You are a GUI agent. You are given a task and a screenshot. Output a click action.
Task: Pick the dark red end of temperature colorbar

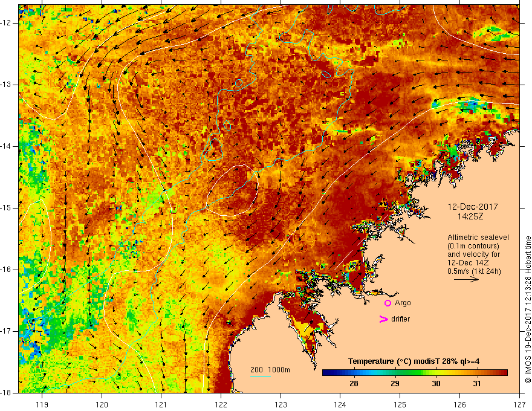pos(503,372)
